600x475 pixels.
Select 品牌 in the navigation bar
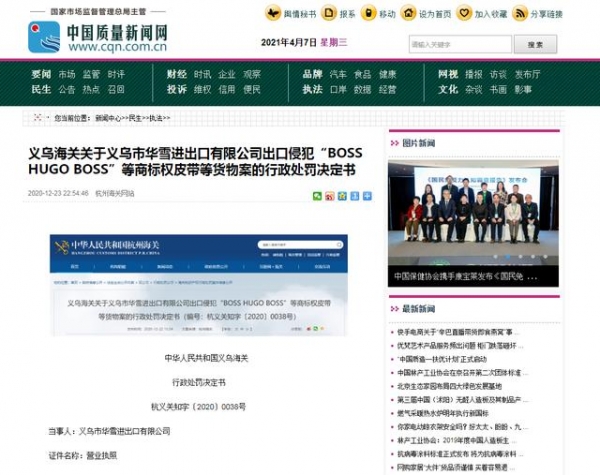tap(312, 75)
